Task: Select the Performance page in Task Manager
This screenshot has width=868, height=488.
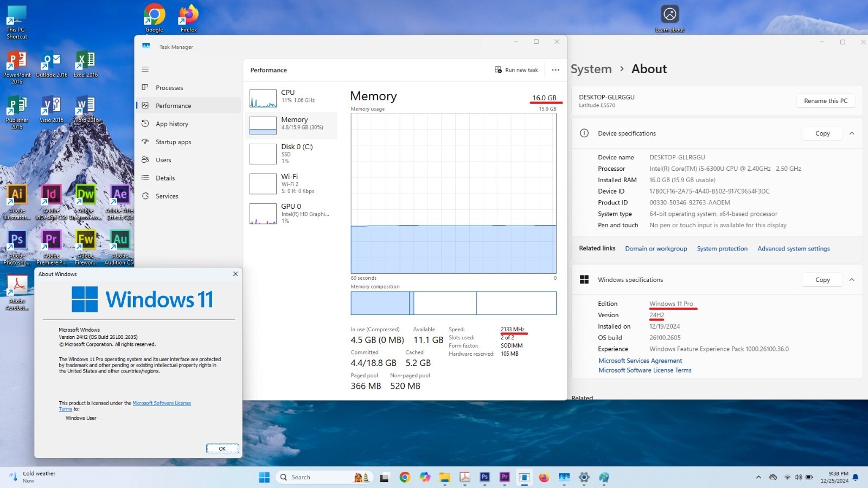Action: pyautogui.click(x=188, y=106)
